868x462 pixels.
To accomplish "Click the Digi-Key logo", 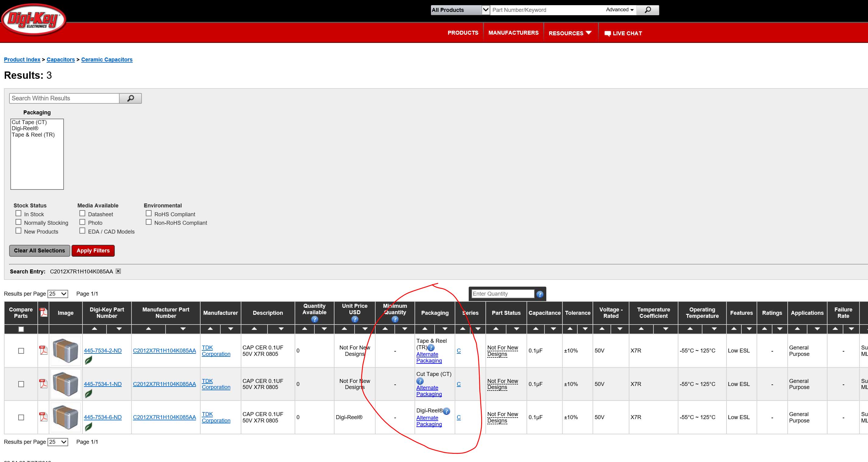I will tap(33, 19).
